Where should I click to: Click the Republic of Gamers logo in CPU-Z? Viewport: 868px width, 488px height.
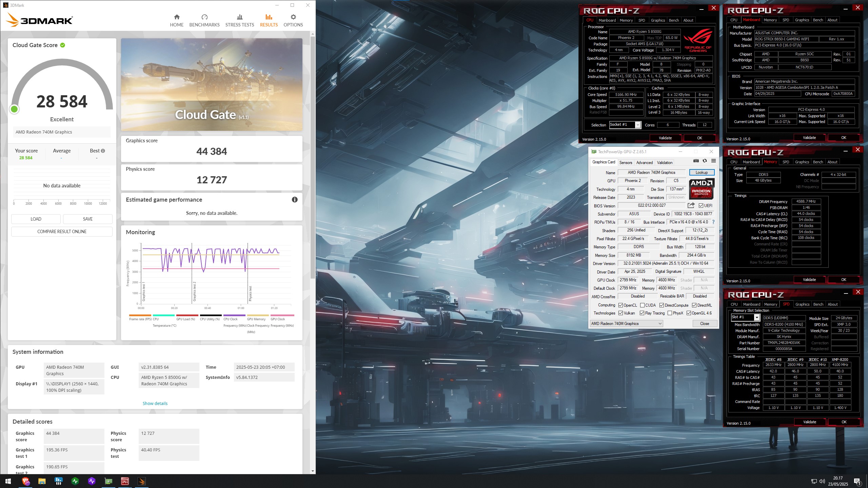tap(698, 41)
